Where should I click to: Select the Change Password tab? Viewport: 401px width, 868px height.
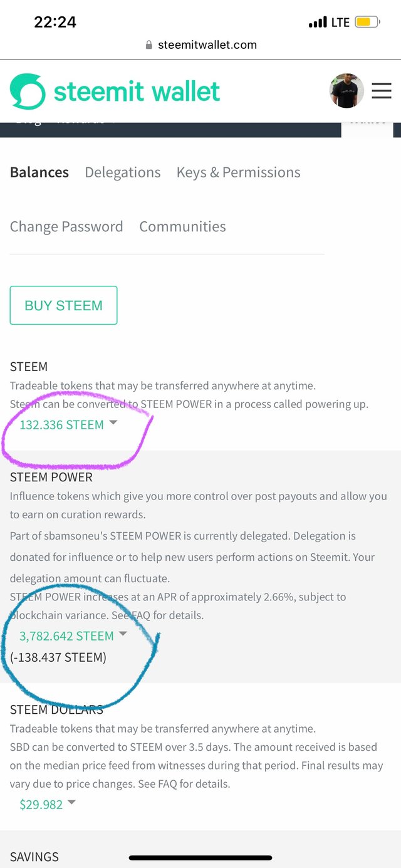pos(66,226)
